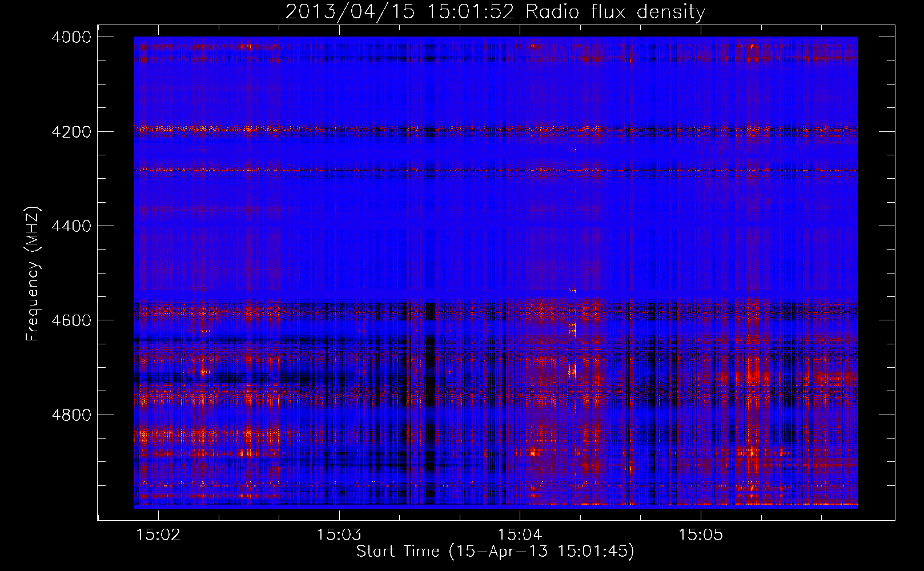Viewport: 924px width, 571px height.
Task: Click the 4400 frequency tick label
Action: coord(71,226)
